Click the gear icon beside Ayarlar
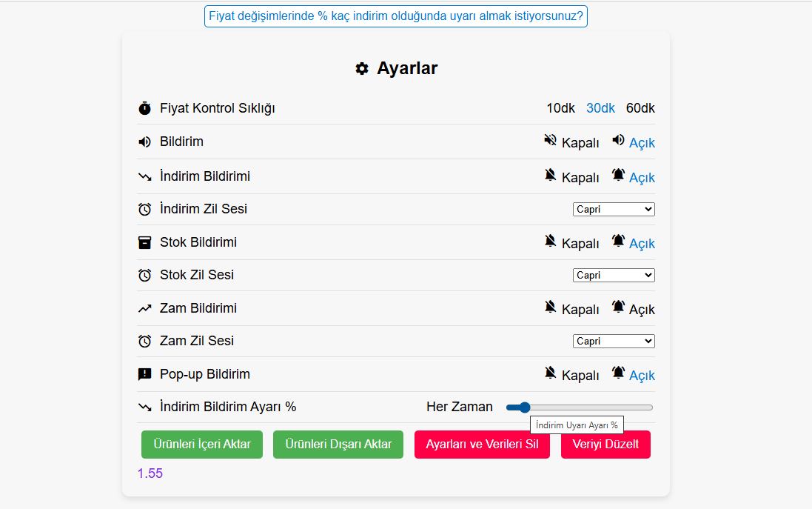The width and height of the screenshot is (812, 509). (x=361, y=68)
